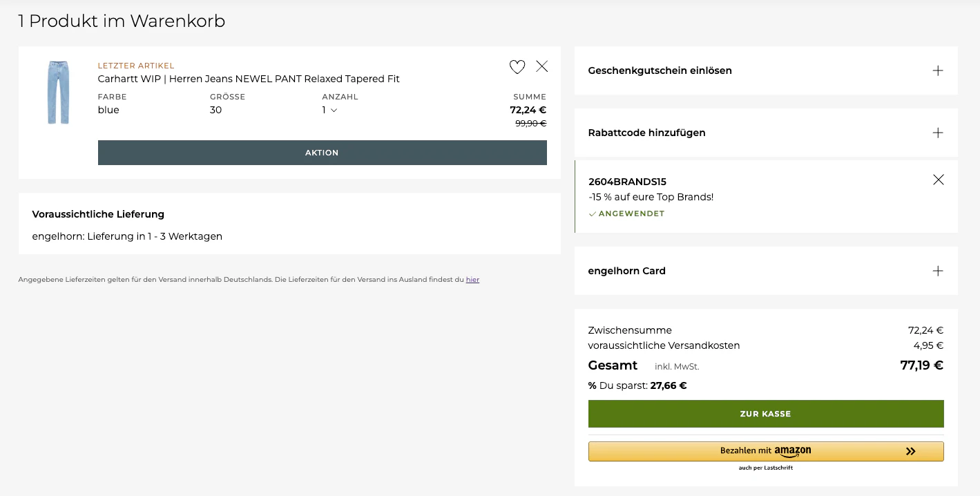Click the Voraussichtliche Lieferung heading
The height and width of the screenshot is (496, 980).
[x=98, y=214]
